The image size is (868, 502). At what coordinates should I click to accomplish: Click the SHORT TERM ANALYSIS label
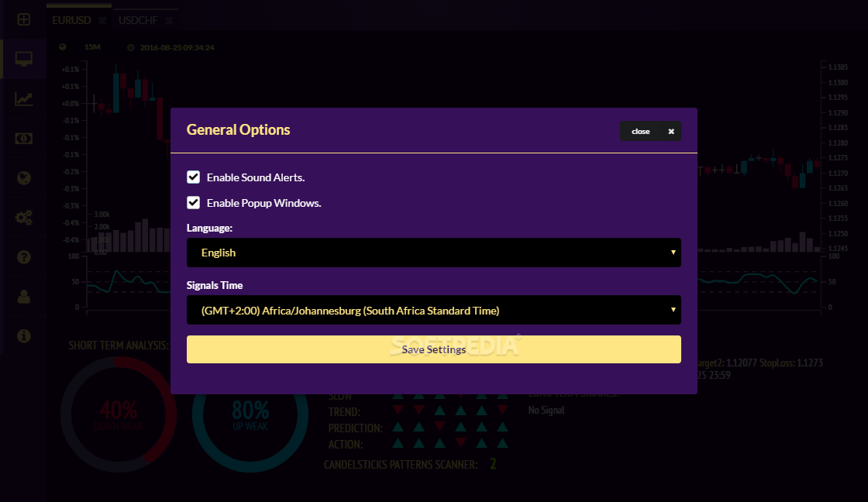119,346
